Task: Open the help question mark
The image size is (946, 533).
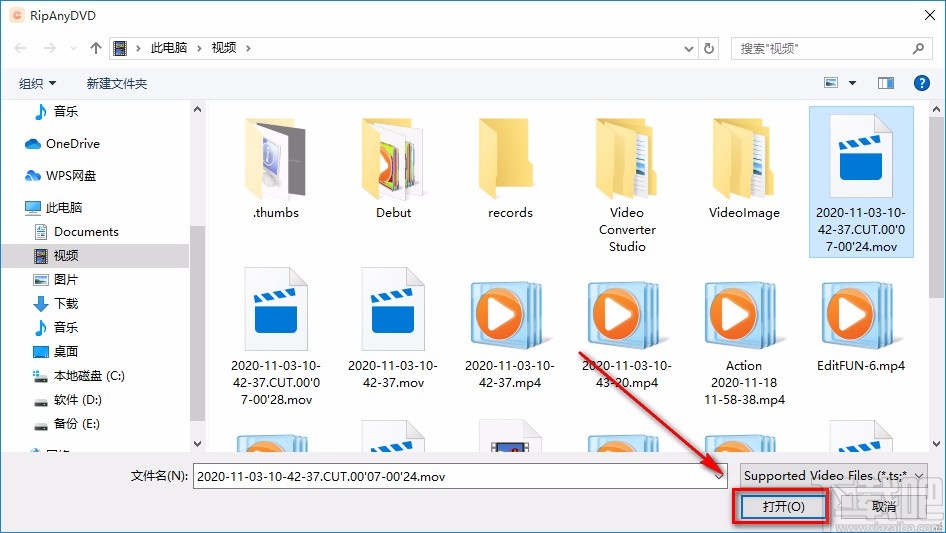Action: click(x=921, y=83)
